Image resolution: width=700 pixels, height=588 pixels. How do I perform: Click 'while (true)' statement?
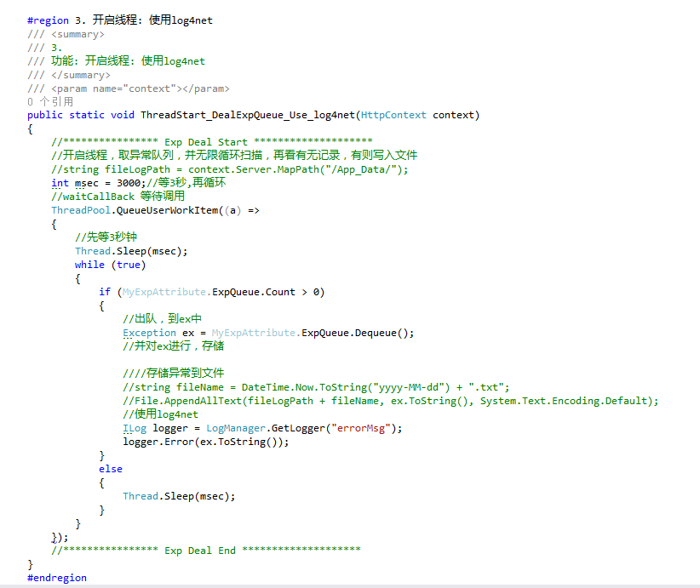110,265
